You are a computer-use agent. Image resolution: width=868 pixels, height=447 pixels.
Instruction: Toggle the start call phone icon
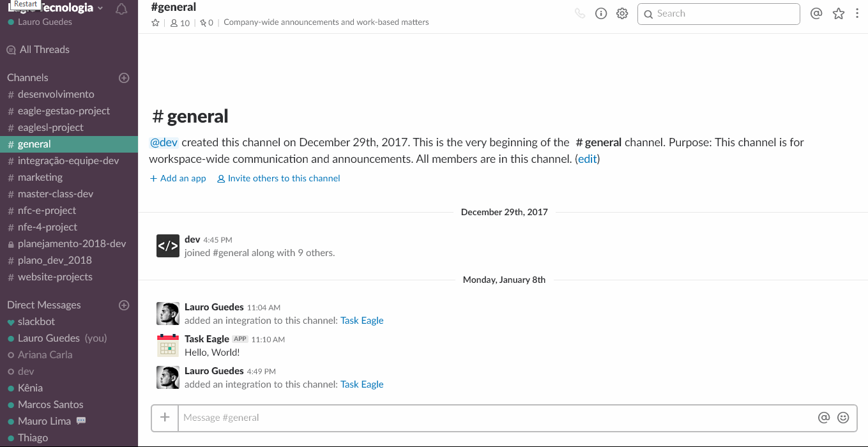(580, 13)
